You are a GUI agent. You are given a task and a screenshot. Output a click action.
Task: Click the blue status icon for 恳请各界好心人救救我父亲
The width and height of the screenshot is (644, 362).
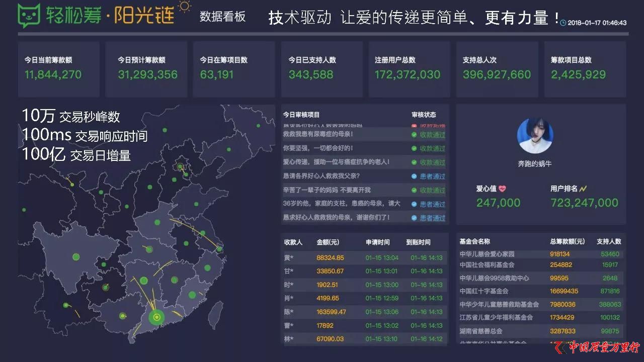point(414,176)
